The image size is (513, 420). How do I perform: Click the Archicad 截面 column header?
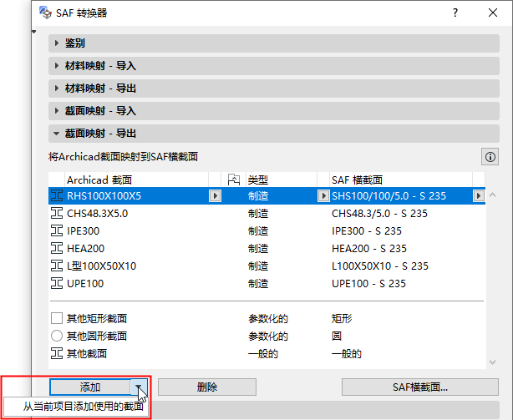[136, 180]
